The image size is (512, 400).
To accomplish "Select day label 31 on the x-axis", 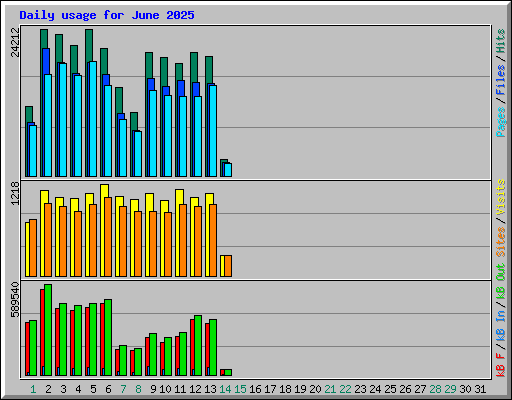I will click(x=480, y=389).
